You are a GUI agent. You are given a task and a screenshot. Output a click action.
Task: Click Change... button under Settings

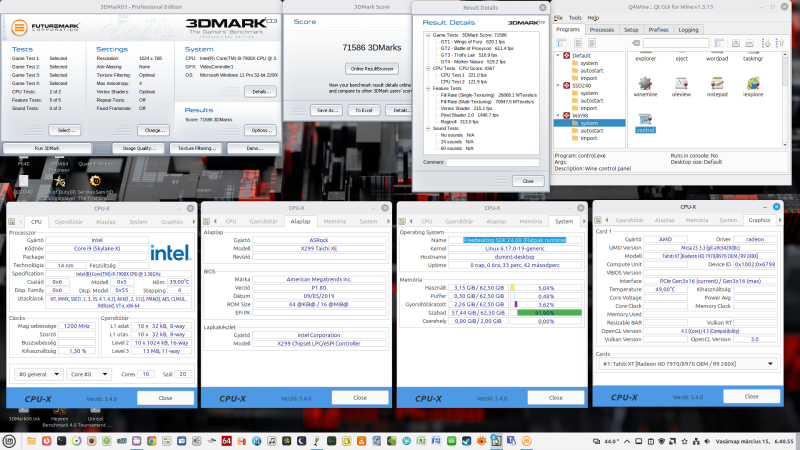point(154,130)
